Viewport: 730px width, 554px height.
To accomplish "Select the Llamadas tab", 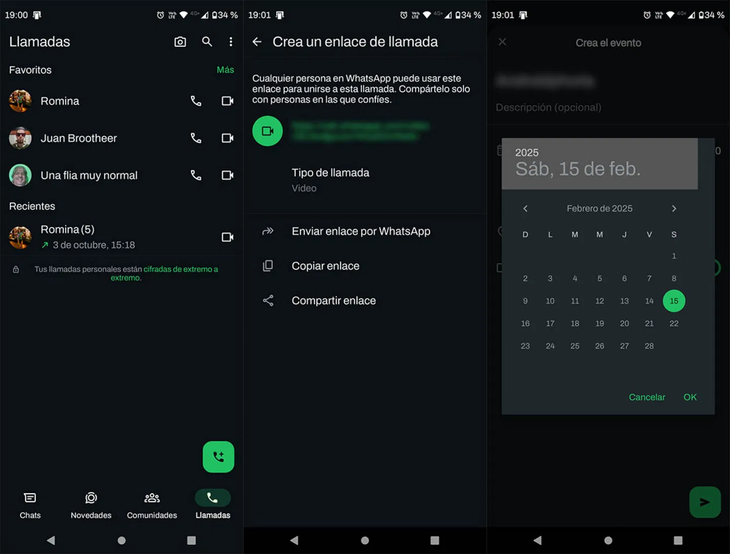I will 213,505.
